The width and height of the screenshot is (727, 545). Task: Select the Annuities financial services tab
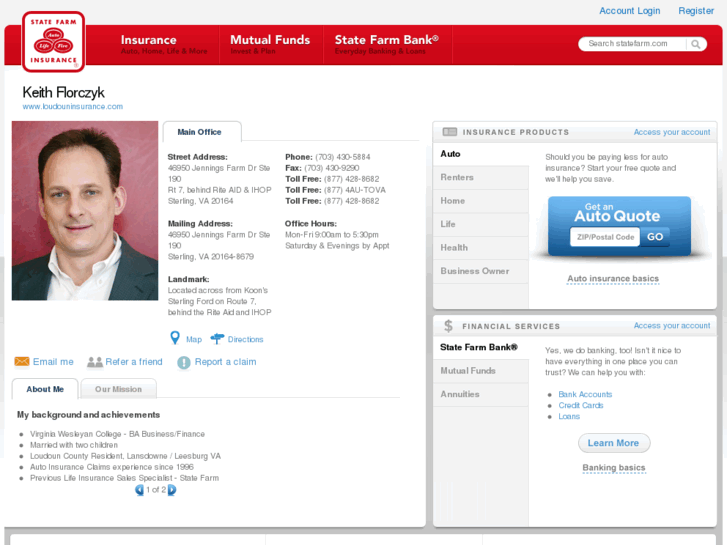pos(481,394)
